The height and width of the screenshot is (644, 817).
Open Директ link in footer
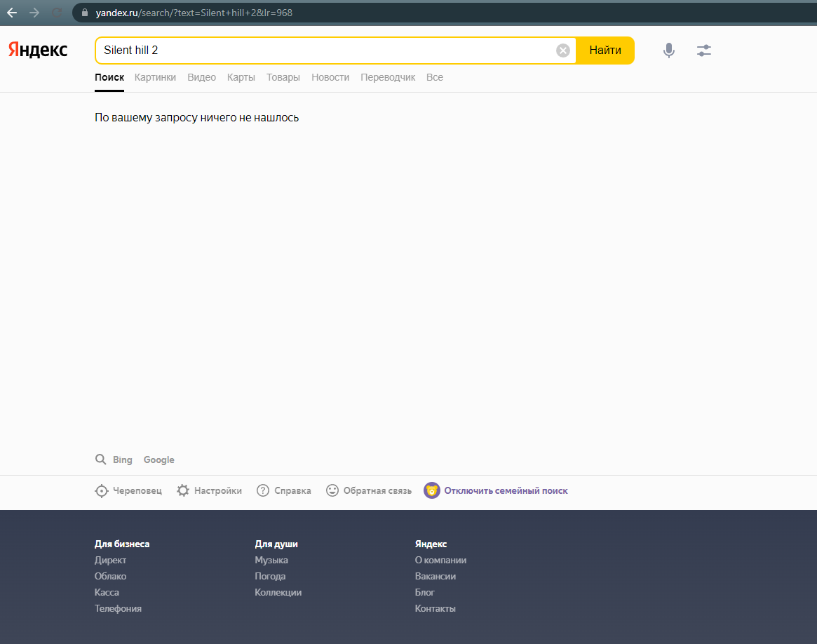coord(111,560)
